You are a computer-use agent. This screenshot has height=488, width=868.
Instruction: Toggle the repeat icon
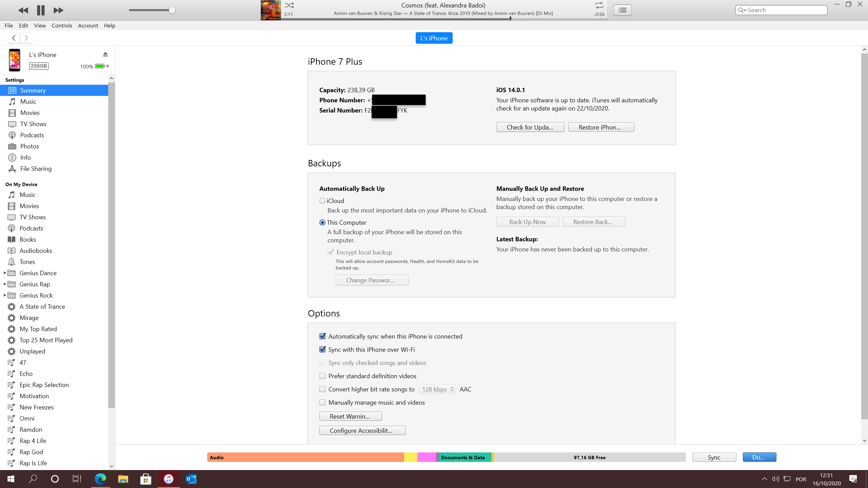[599, 5]
